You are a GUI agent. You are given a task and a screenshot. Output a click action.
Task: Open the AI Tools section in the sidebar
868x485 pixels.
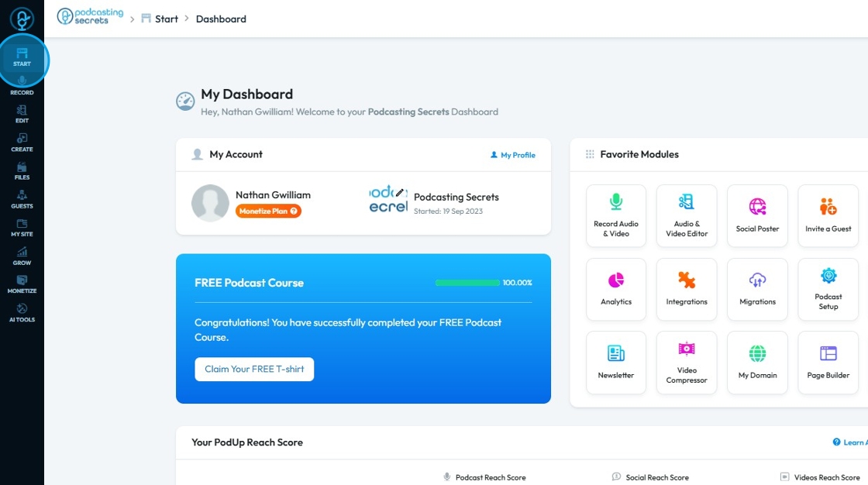pos(22,313)
